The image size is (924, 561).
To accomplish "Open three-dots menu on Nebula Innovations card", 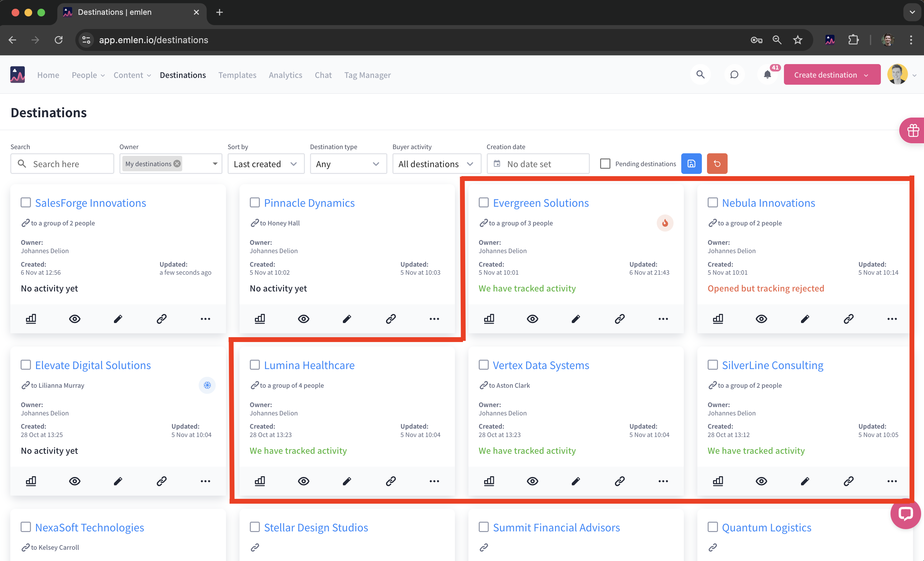I will pyautogui.click(x=892, y=319).
